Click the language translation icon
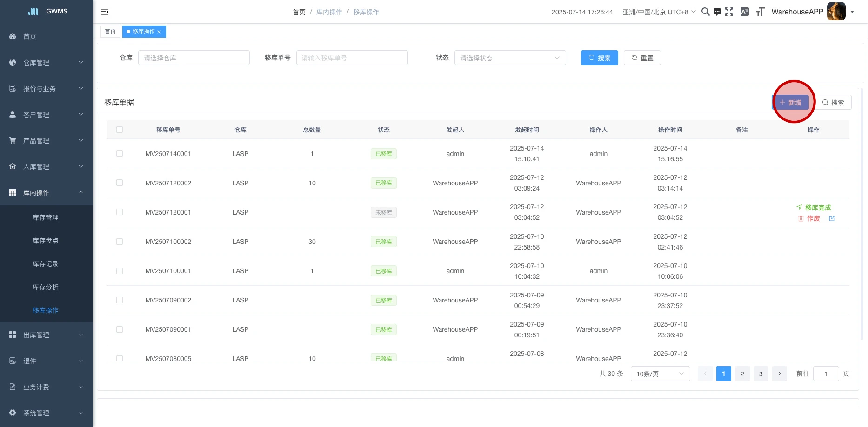868x427 pixels. click(x=745, y=12)
